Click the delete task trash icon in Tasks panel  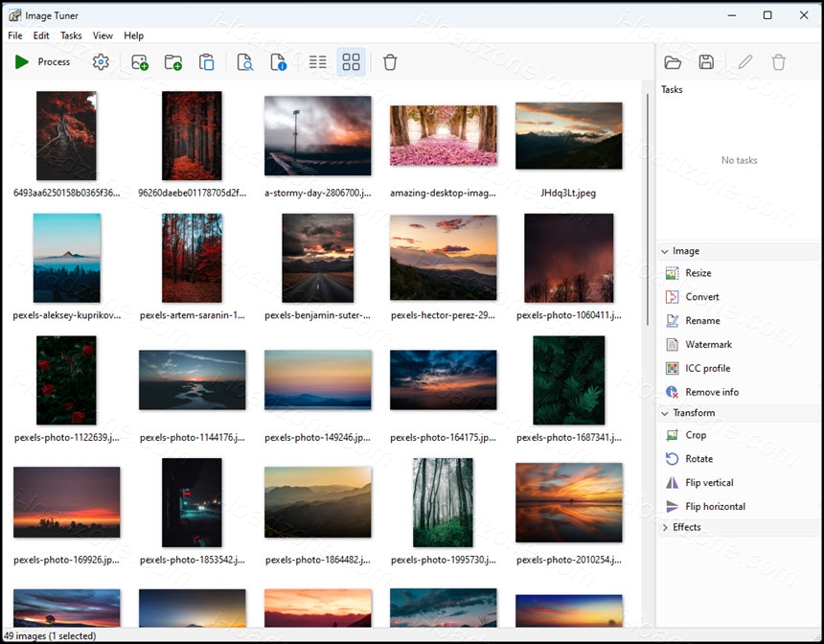(x=779, y=62)
